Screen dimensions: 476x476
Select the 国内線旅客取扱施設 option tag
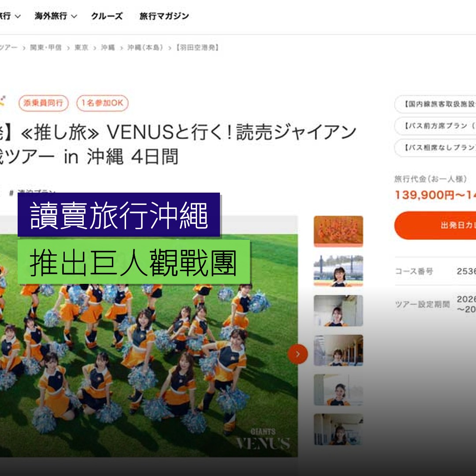pyautogui.click(x=437, y=104)
